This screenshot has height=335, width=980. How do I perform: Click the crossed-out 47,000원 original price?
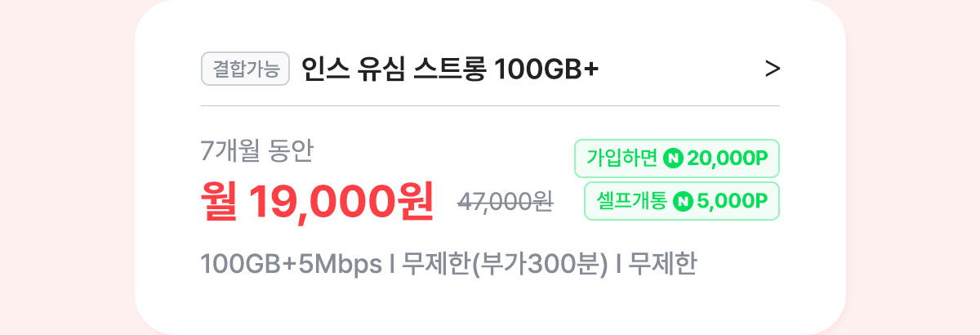[505, 202]
